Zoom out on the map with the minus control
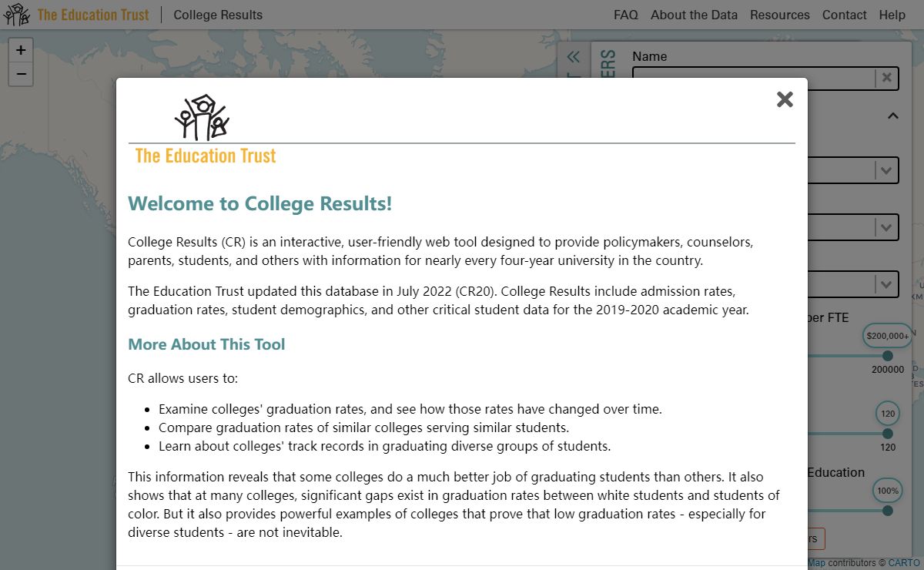The width and height of the screenshot is (924, 570). point(21,74)
